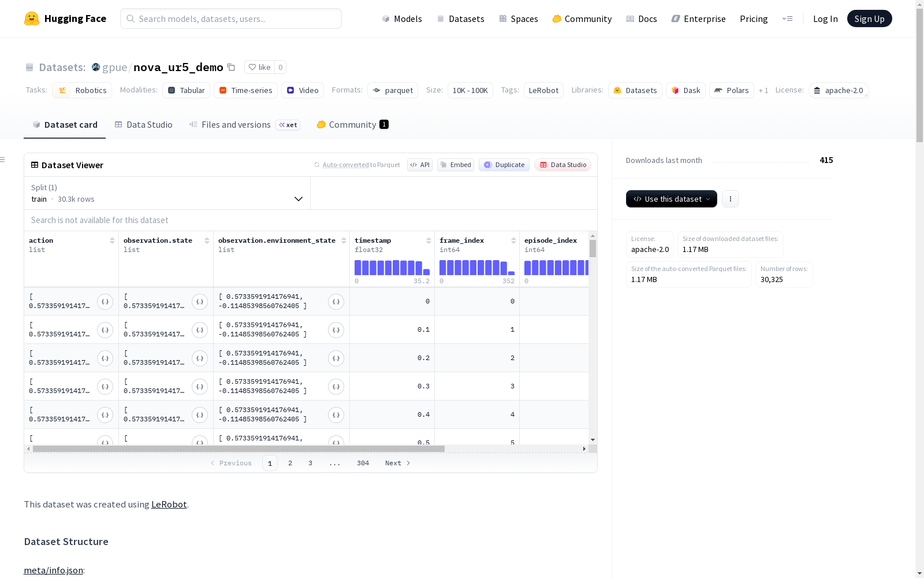924x578 pixels.
Task: Open the left sidebar table-of-contents toggle
Action: [2, 160]
